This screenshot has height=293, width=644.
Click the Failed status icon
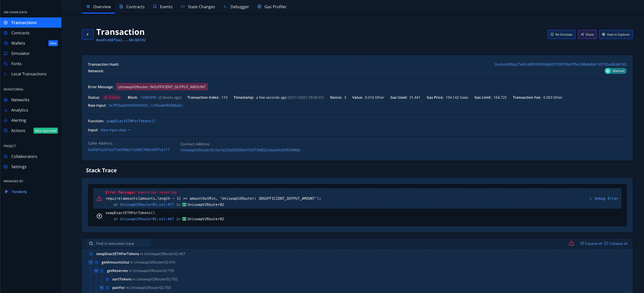coord(106,97)
